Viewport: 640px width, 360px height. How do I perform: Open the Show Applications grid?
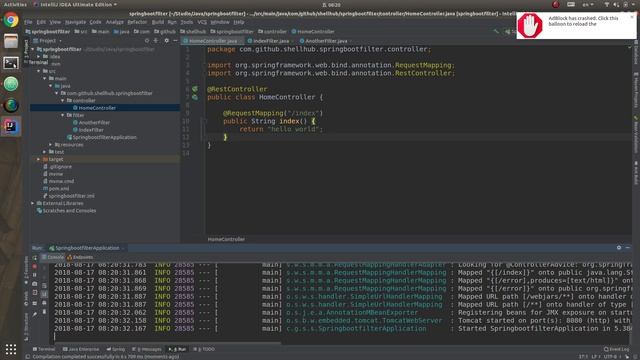point(11,349)
